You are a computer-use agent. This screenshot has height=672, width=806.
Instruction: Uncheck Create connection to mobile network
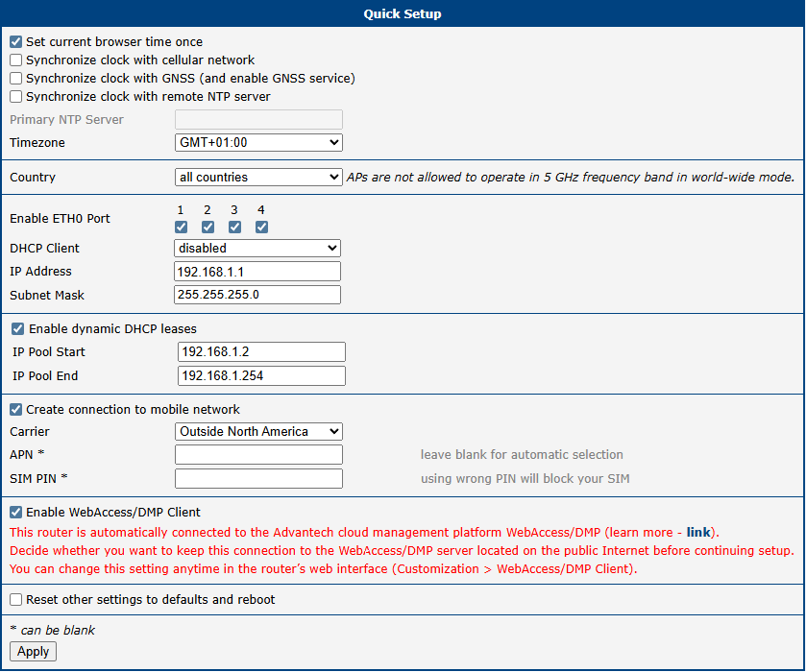pos(16,410)
